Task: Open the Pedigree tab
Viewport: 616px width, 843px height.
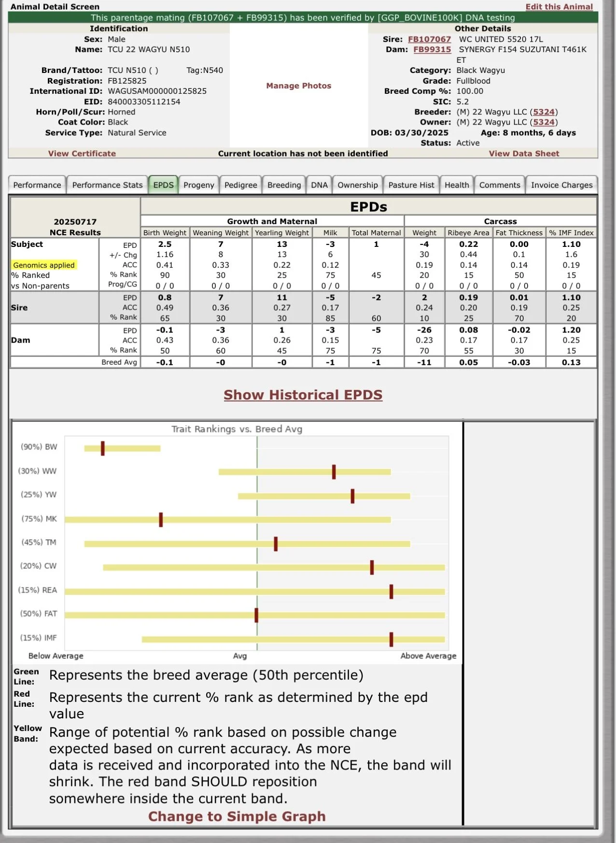Action: pyautogui.click(x=241, y=185)
